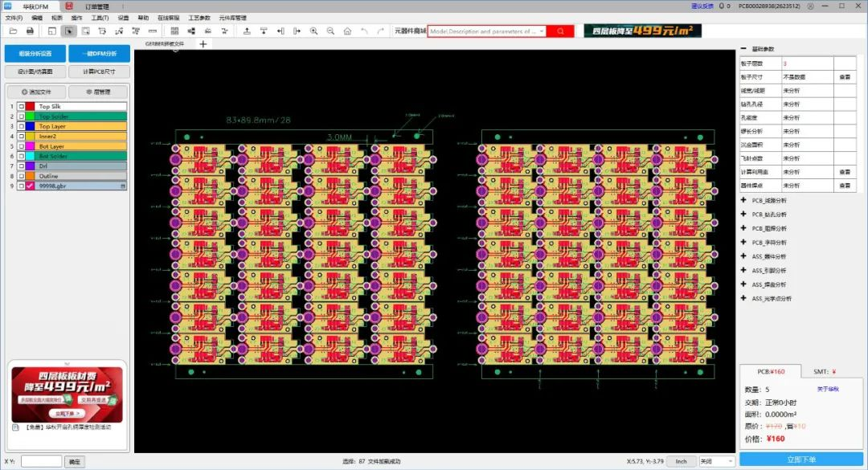The height and width of the screenshot is (470, 868).
Task: Expand the ASS_器件分析 section
Action: (743, 256)
